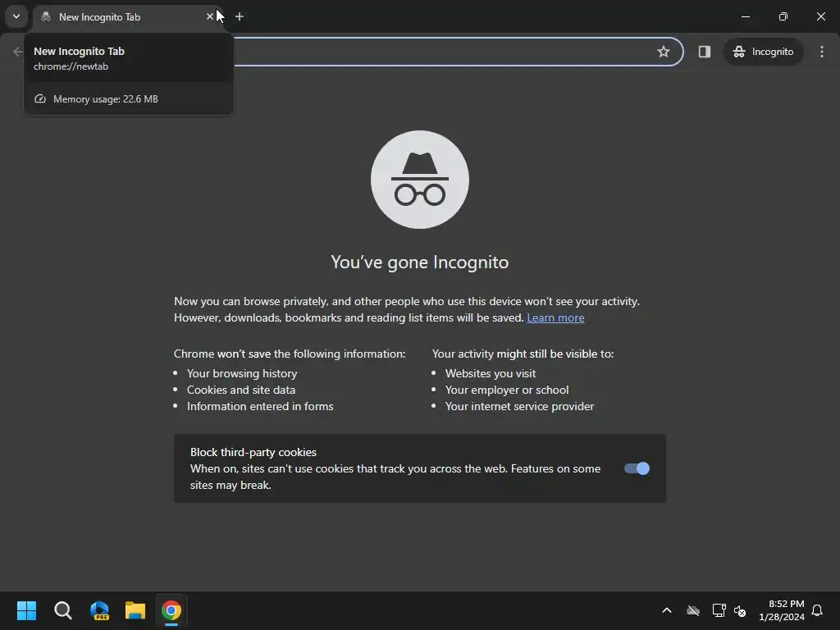
Task: Bookmark this page with the star icon
Action: [663, 52]
